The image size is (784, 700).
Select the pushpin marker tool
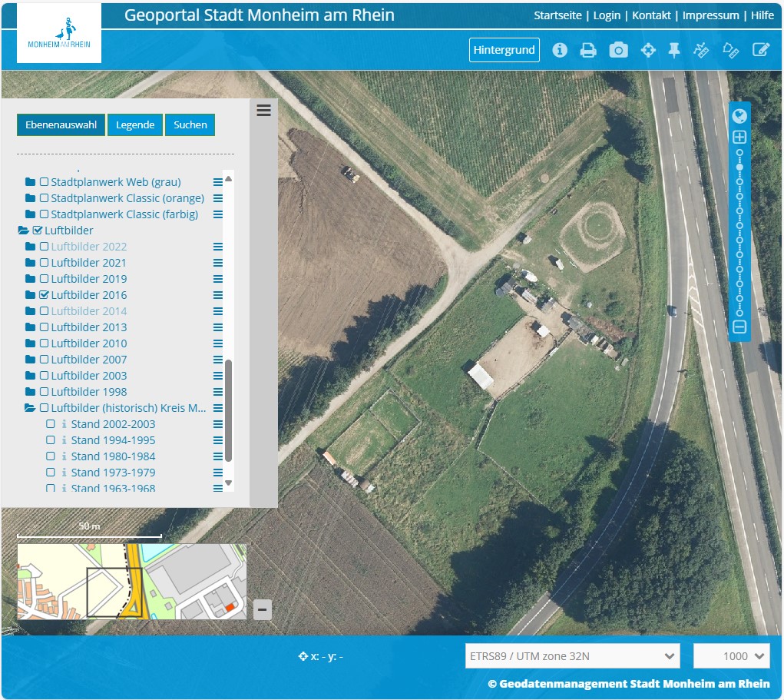tap(674, 50)
